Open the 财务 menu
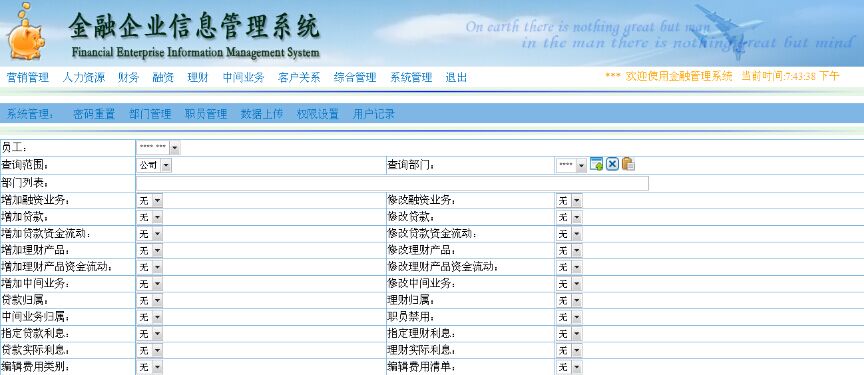The width and height of the screenshot is (864, 375). (128, 78)
